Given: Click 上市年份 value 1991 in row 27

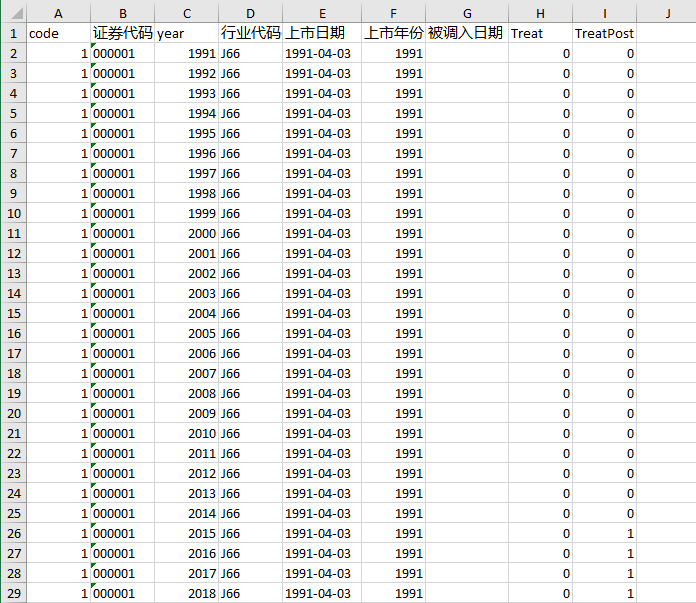Looking at the screenshot, I should [393, 553].
